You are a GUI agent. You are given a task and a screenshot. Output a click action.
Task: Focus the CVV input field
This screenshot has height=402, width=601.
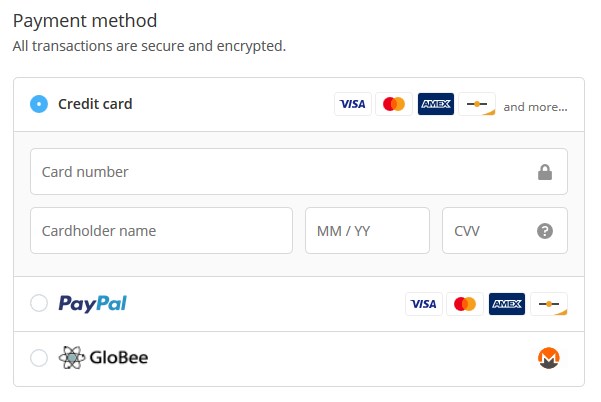tap(505, 231)
